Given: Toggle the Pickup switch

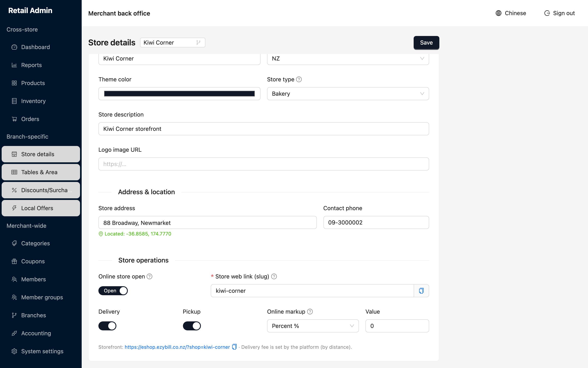Looking at the screenshot, I should coord(192,326).
